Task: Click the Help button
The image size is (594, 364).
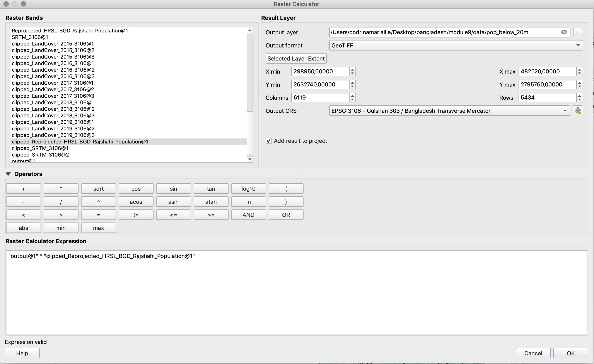Action: pos(22,352)
